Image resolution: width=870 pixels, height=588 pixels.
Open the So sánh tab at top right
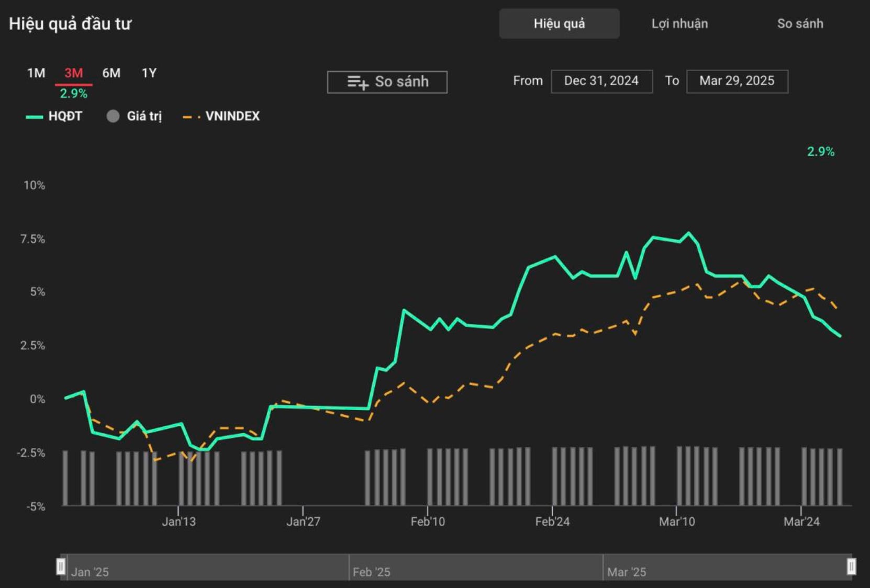click(800, 24)
